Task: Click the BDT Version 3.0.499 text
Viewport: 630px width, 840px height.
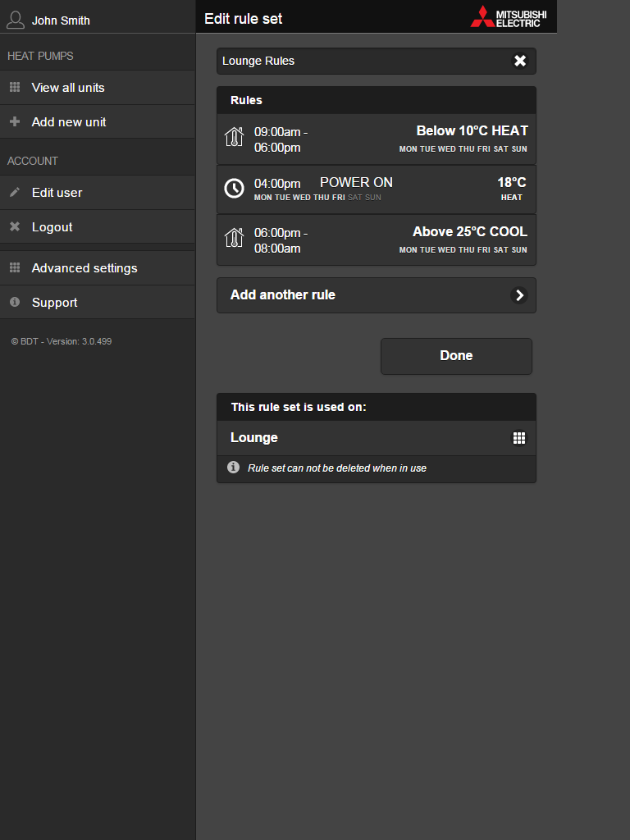Action: coord(62,341)
